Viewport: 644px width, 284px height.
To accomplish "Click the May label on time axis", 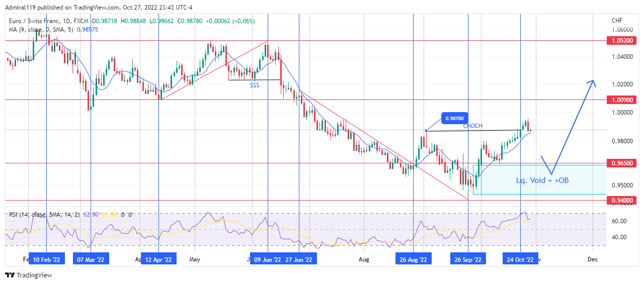I will pyautogui.click(x=195, y=259).
